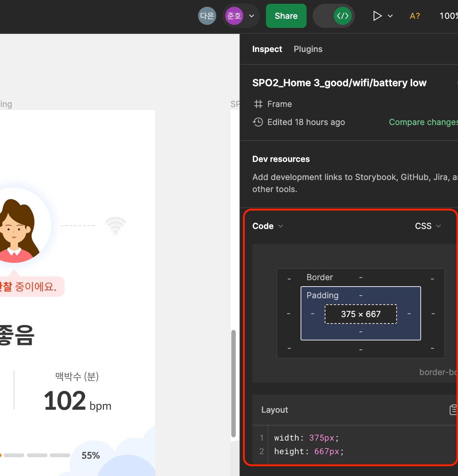Click the 55% battery text
The height and width of the screenshot is (476, 458).
pos(91,456)
